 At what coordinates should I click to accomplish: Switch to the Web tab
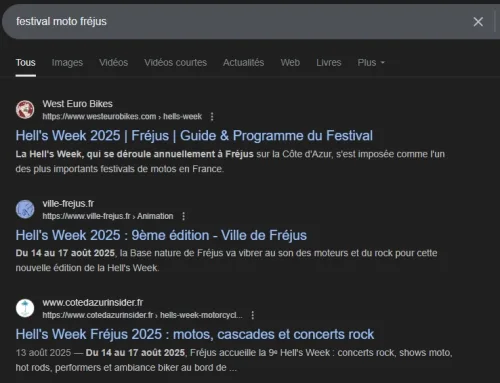pyautogui.click(x=290, y=63)
